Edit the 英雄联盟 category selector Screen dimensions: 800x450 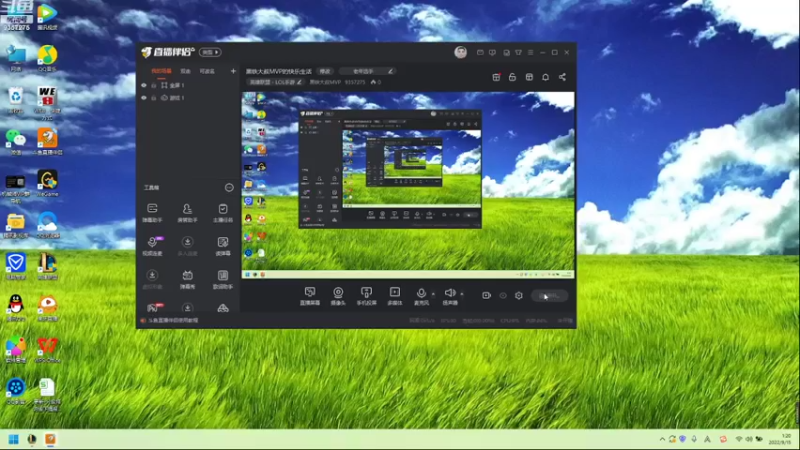275,82
